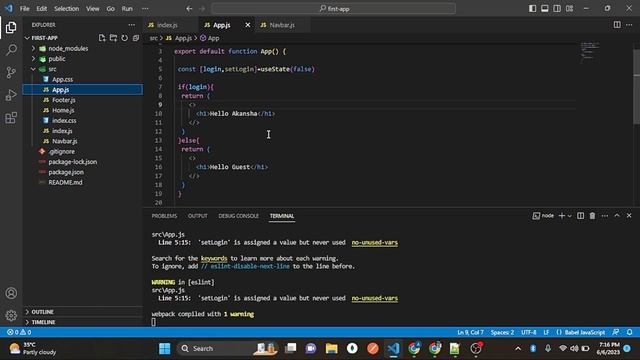Open the Extensions view

click(x=11, y=118)
